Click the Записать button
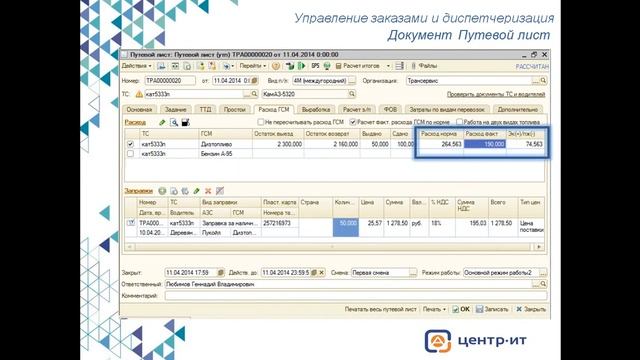The image size is (640, 360). 492,309
